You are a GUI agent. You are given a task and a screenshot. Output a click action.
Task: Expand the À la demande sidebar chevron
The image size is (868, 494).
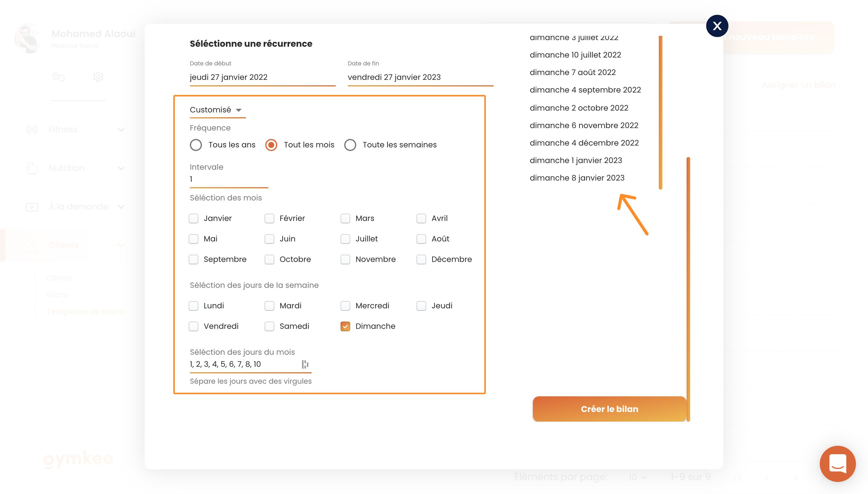tap(121, 207)
